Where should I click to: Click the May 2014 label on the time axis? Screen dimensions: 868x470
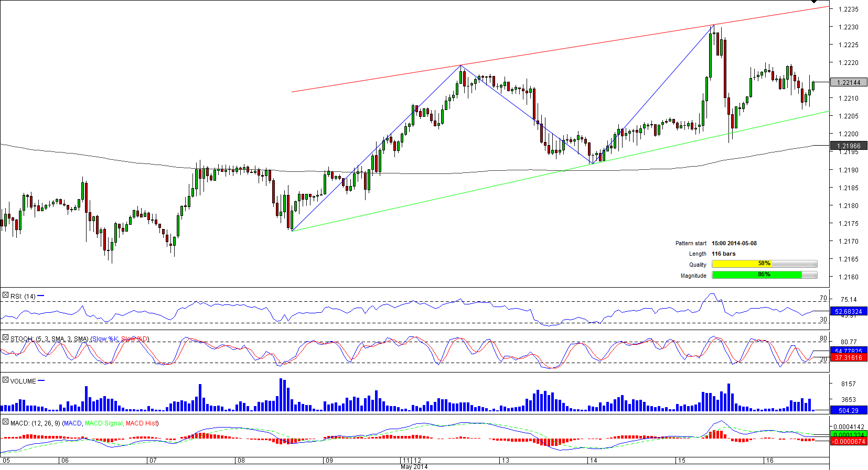point(414,467)
